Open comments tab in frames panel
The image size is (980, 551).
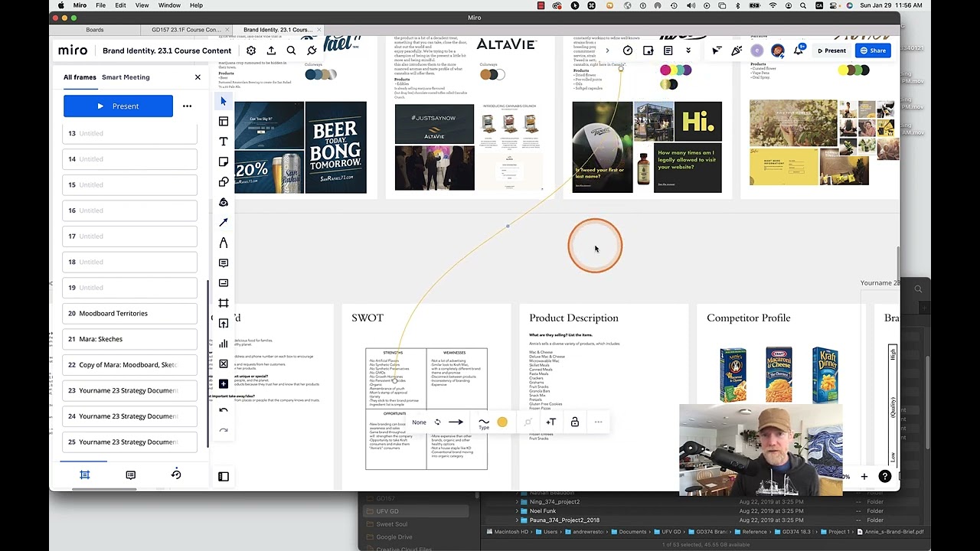[x=131, y=474]
